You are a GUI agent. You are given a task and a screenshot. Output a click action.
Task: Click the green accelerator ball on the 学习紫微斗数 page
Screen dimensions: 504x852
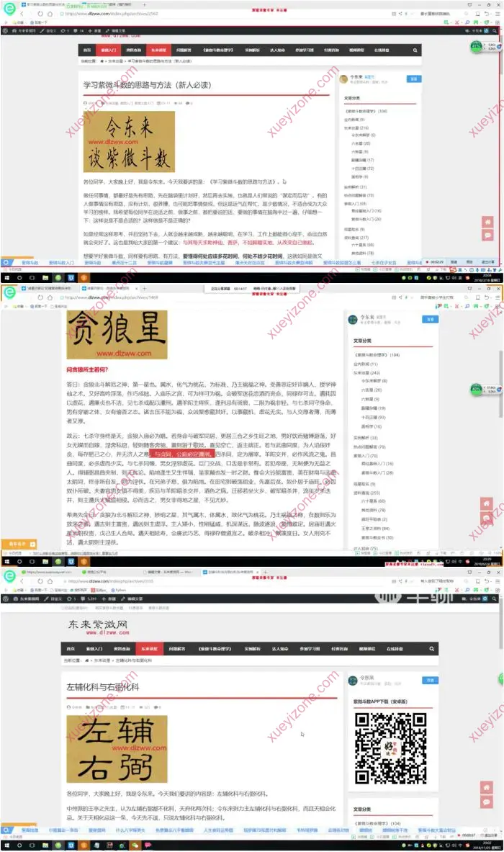point(477,47)
